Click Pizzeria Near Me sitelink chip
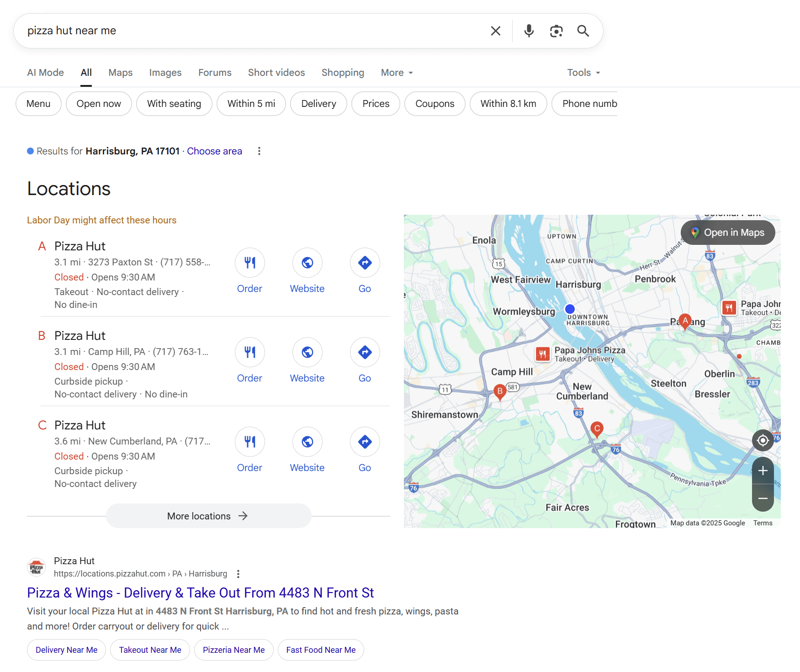Screen dimensions: 800x672 233,650
